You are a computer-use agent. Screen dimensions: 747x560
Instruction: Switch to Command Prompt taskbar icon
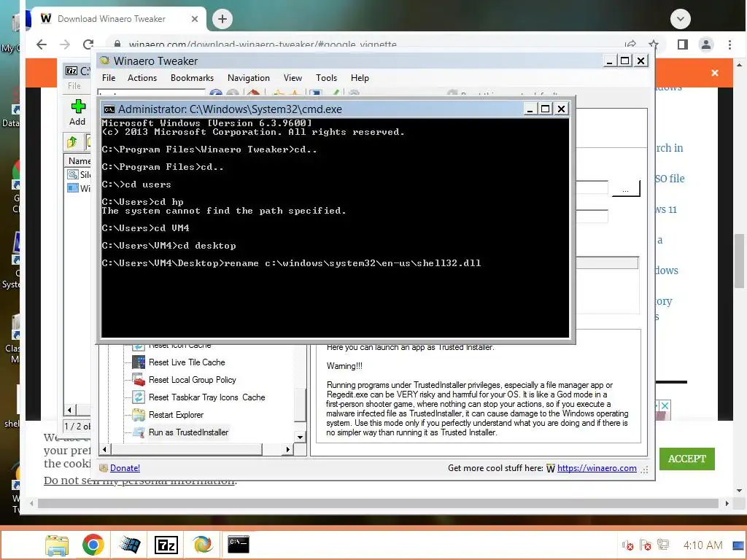[x=239, y=544]
